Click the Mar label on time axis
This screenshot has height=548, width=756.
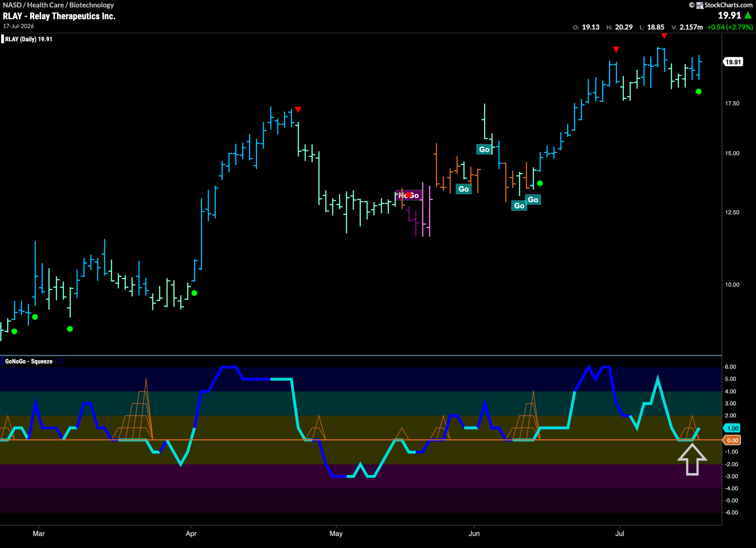pyautogui.click(x=39, y=533)
